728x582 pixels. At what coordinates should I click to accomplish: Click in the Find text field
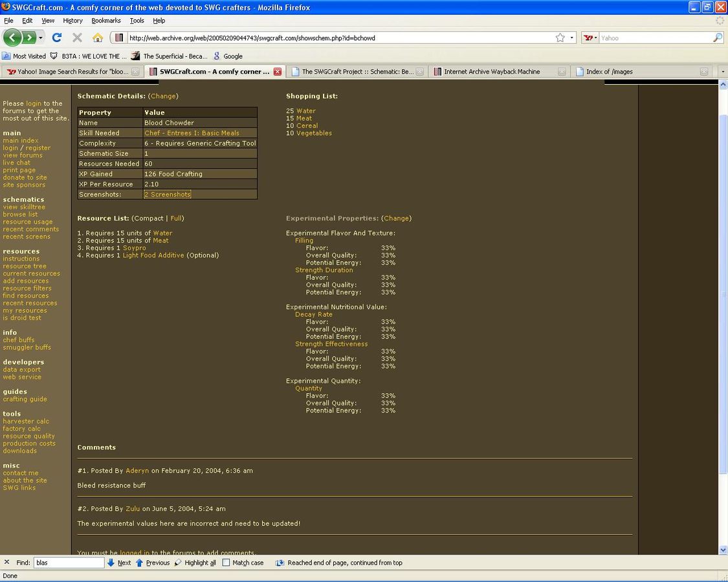(69, 563)
